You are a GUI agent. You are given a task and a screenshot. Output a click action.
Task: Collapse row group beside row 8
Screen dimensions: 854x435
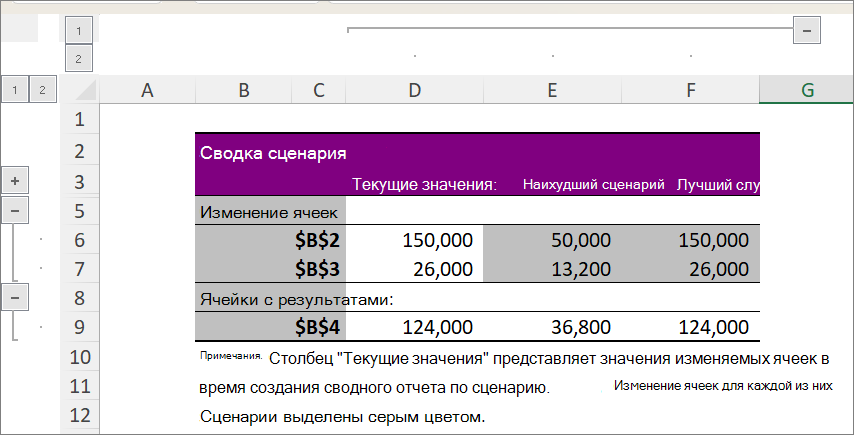click(15, 297)
